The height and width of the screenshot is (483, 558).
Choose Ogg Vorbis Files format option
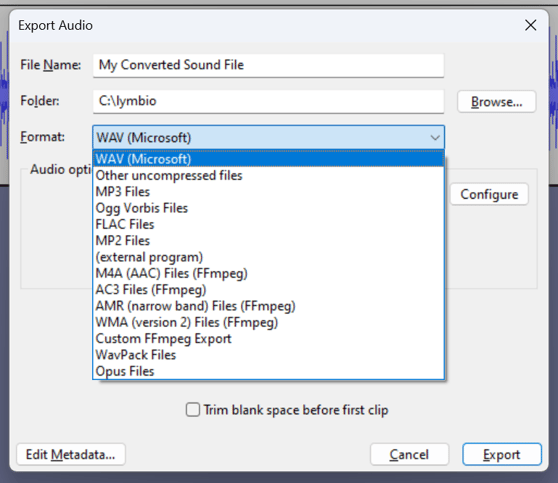(x=268, y=208)
